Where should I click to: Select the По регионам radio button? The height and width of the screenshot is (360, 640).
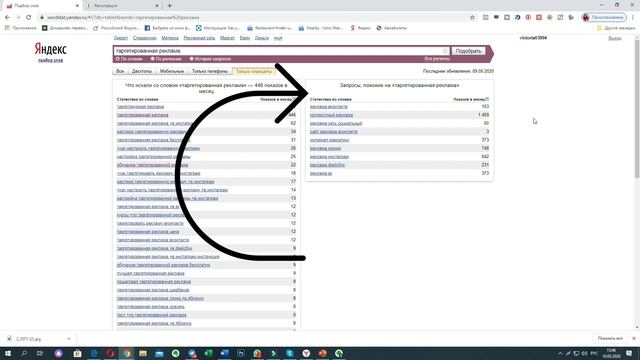153,59
